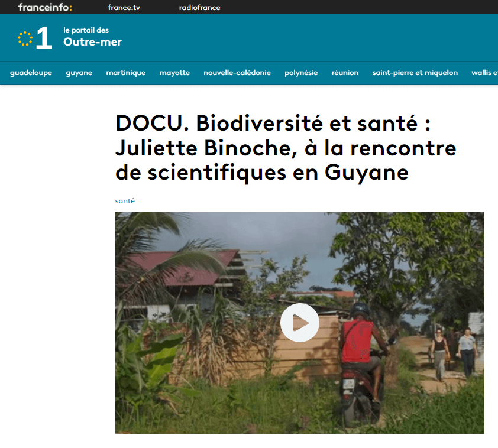
Task: Click the large white number 1 logo
Action: coord(44,38)
